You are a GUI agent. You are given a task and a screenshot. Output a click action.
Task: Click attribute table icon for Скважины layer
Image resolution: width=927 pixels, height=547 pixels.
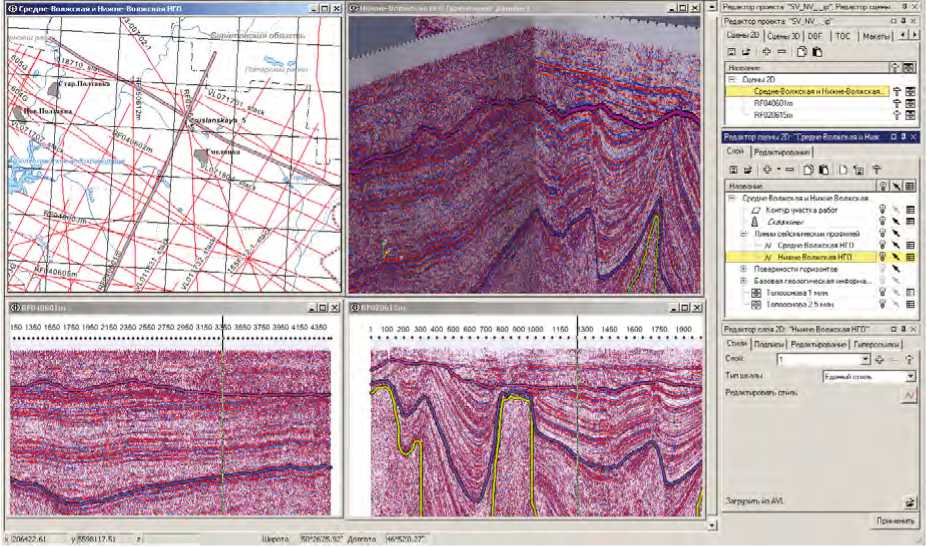point(909,222)
